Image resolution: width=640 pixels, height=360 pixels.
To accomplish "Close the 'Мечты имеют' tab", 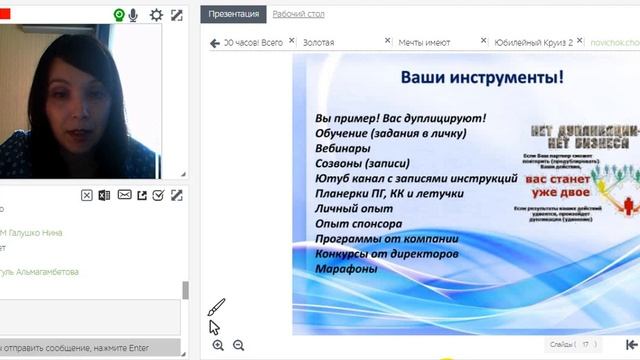I will [x=483, y=40].
